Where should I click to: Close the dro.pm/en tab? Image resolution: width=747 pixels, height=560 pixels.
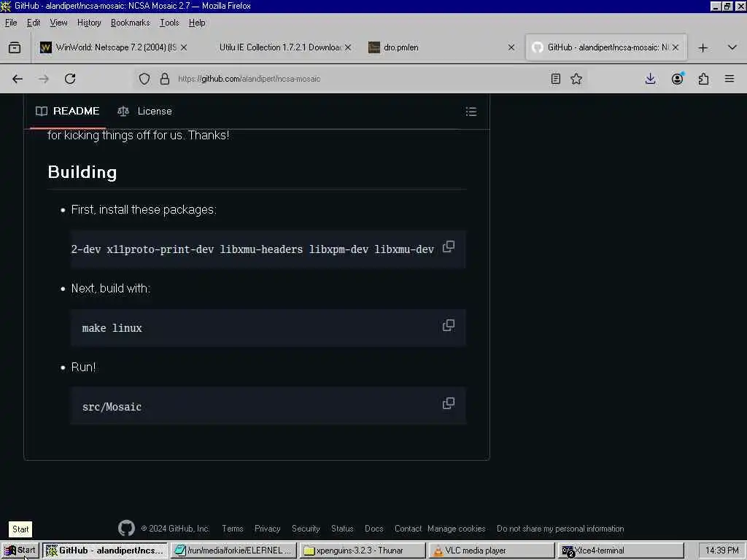[x=511, y=47]
